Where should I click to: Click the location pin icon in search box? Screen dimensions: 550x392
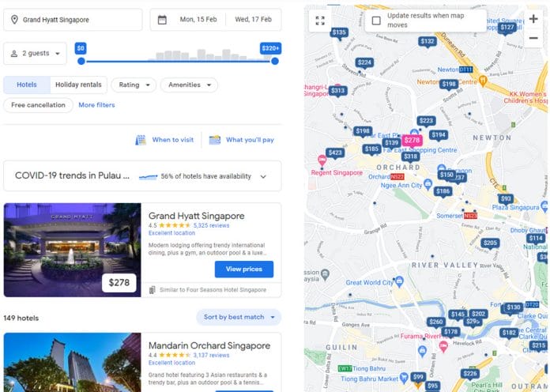pyautogui.click(x=14, y=20)
